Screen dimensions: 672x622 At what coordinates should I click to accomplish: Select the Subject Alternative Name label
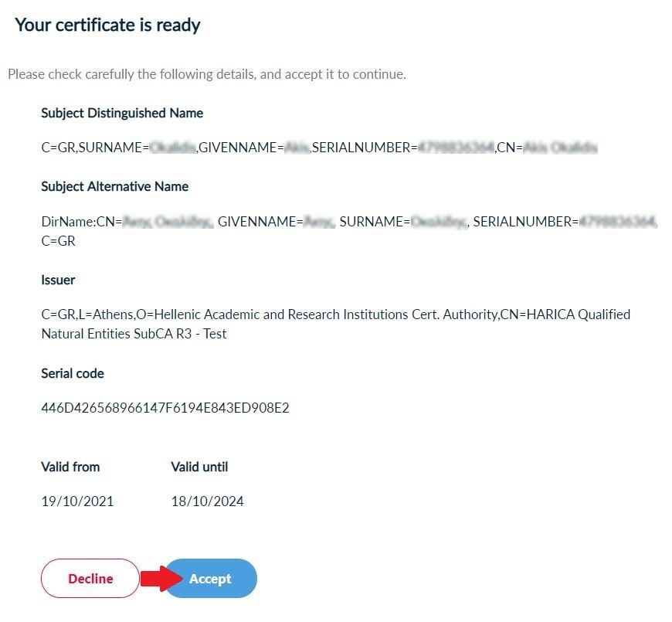pos(114,186)
